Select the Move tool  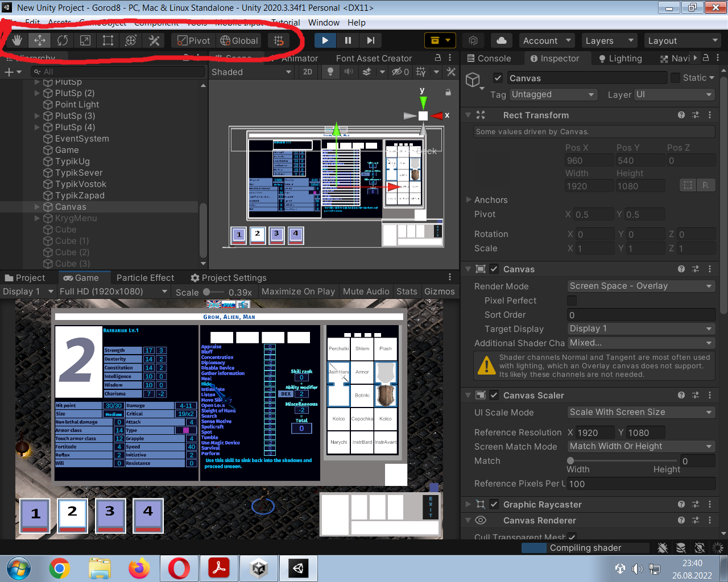[40, 40]
